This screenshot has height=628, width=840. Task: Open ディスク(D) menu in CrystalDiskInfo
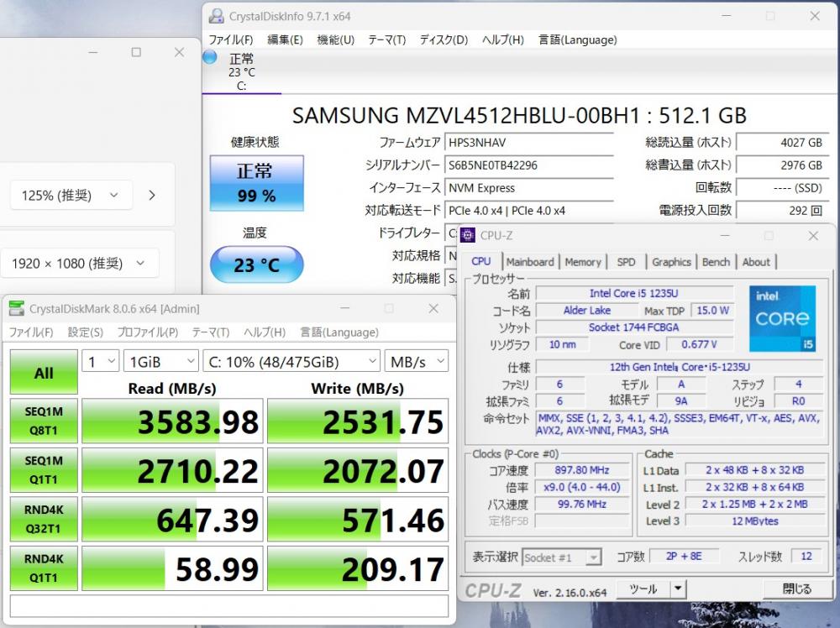click(x=444, y=39)
